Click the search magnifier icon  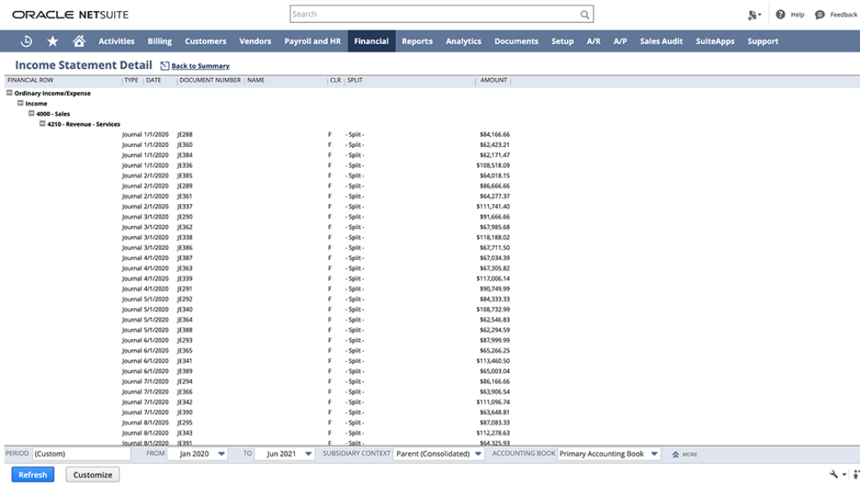pyautogui.click(x=584, y=14)
